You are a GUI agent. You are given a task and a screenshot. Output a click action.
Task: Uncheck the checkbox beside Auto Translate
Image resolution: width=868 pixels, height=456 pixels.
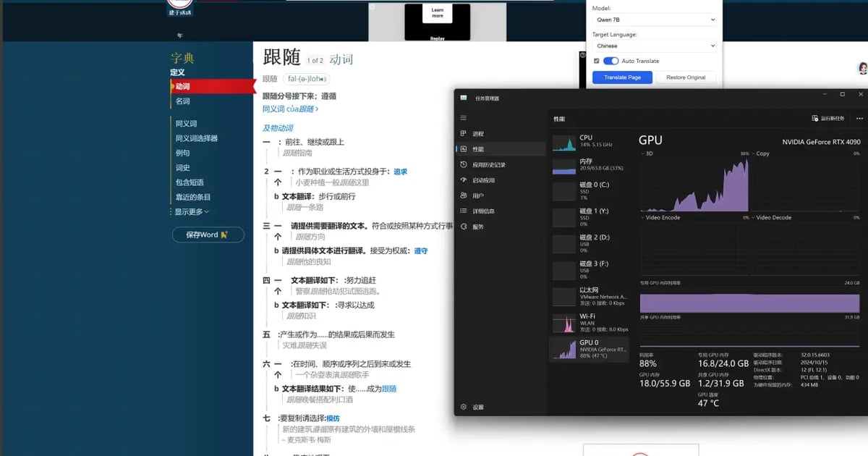tap(597, 62)
